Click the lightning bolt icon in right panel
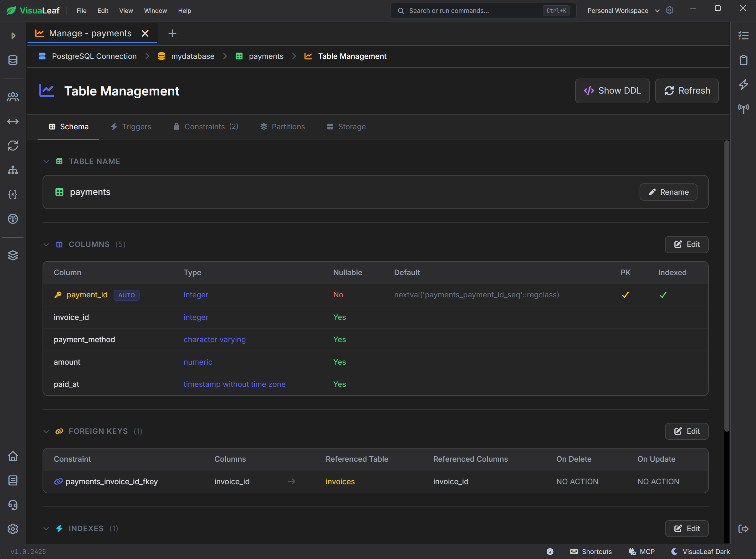Screen dimensions: 756x559 (743, 84)
